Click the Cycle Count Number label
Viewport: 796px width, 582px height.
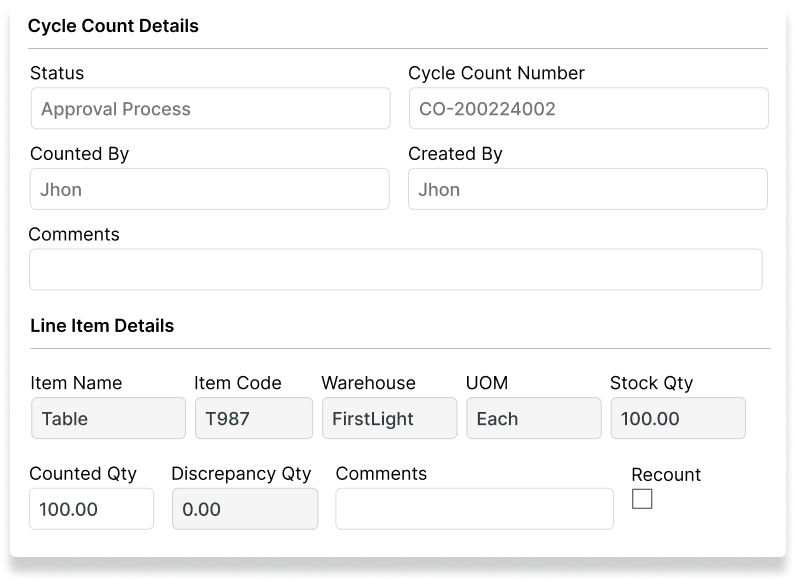(x=496, y=73)
